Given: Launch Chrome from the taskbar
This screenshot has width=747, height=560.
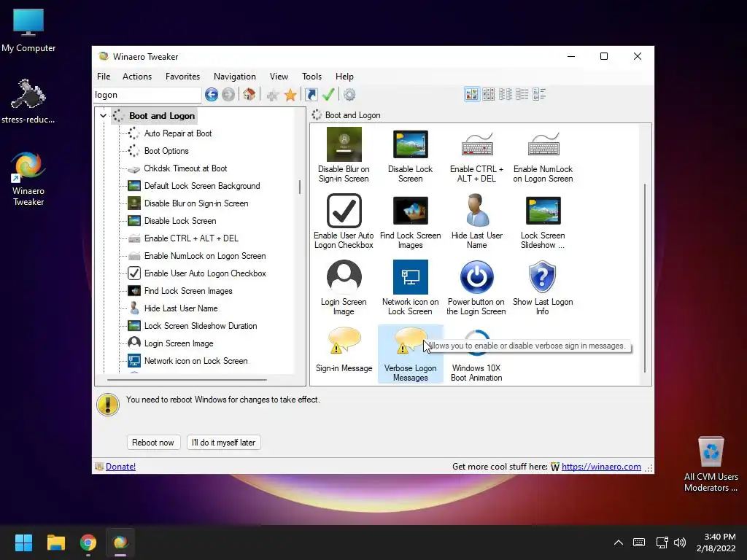Looking at the screenshot, I should pos(88,542).
